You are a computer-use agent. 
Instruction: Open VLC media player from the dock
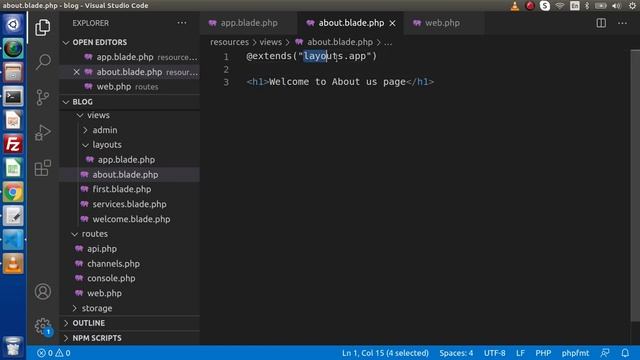tap(13, 264)
